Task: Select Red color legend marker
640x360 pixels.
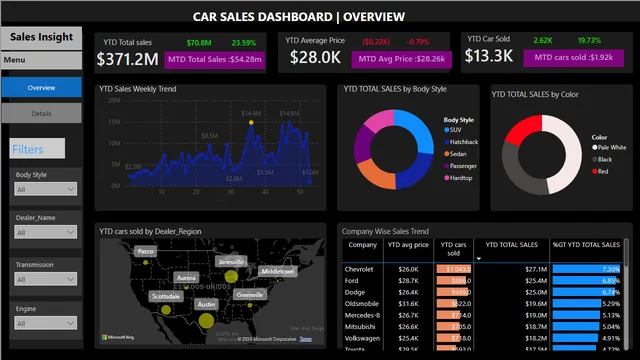Action: point(595,171)
